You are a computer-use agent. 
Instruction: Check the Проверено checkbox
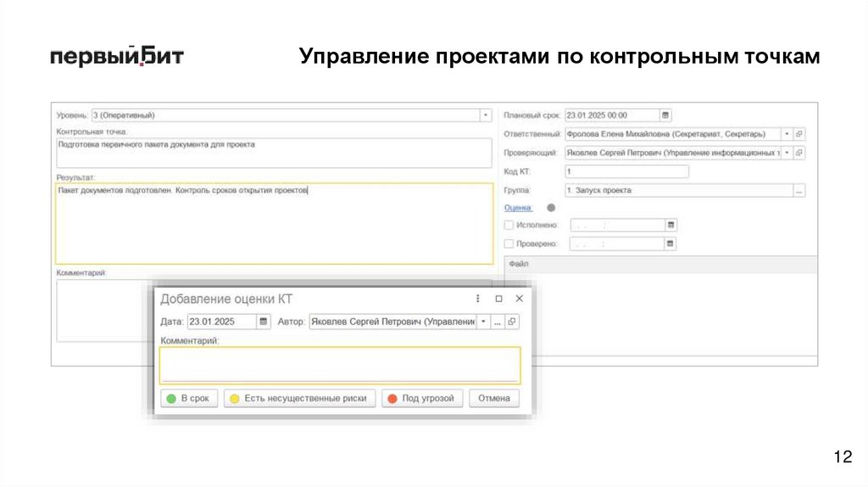[x=509, y=244]
